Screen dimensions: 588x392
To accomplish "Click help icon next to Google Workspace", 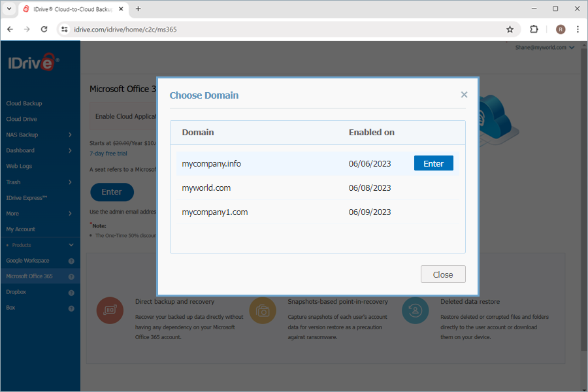I will (71, 261).
